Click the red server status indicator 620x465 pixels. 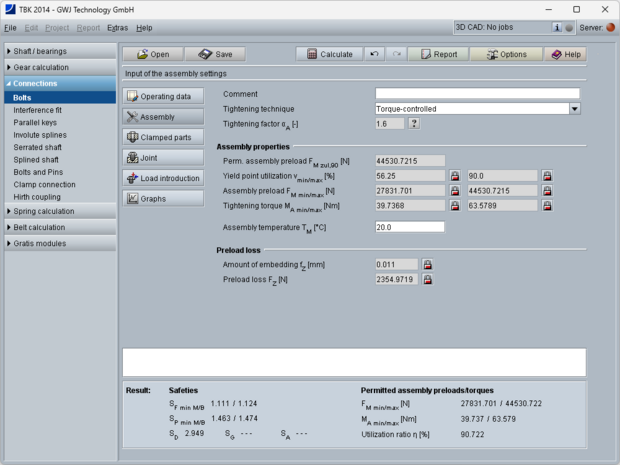coord(611,28)
